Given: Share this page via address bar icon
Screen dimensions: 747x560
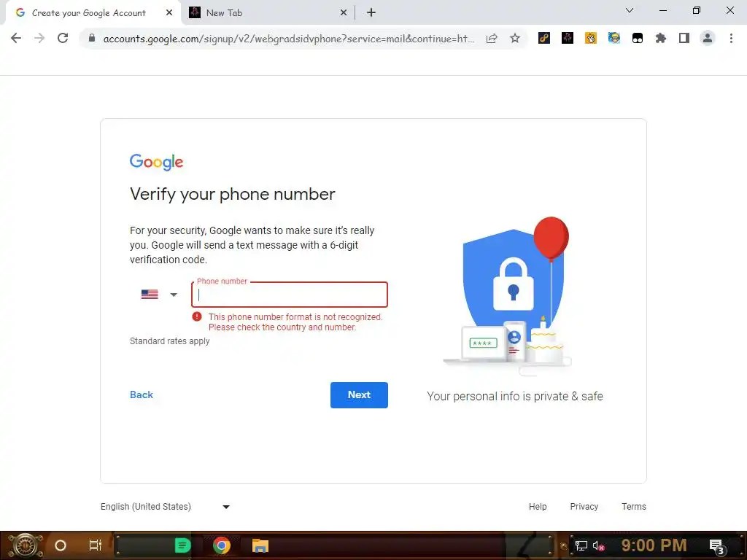Looking at the screenshot, I should (492, 39).
